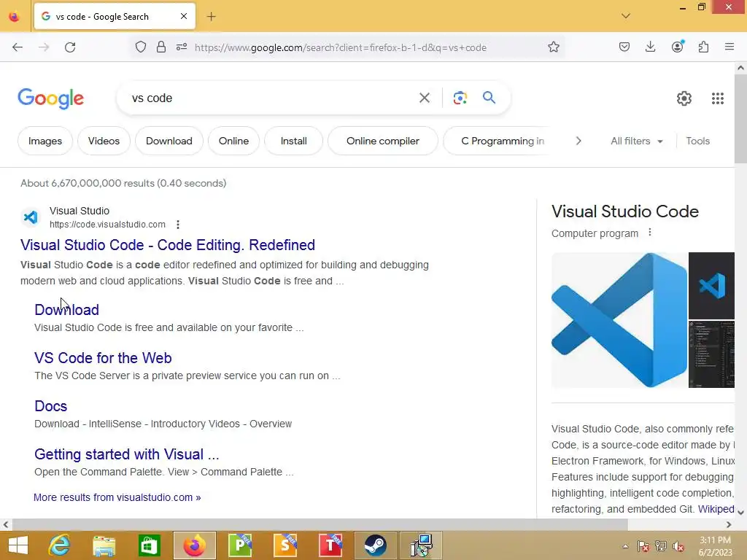Close the 'vs code - Google Search' tab
Viewport: 747px width, 560px height.
coord(183,16)
